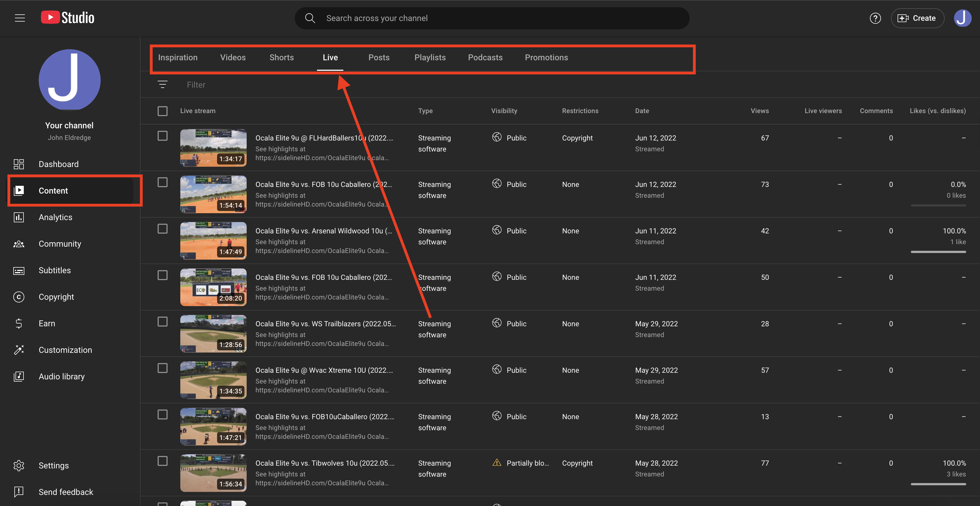Click the Subtitles icon in the sidebar

click(19, 270)
